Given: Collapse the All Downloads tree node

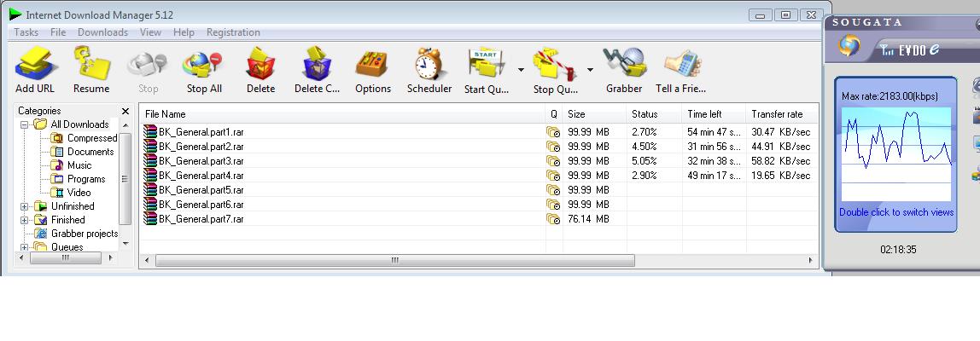Looking at the screenshot, I should [x=25, y=124].
